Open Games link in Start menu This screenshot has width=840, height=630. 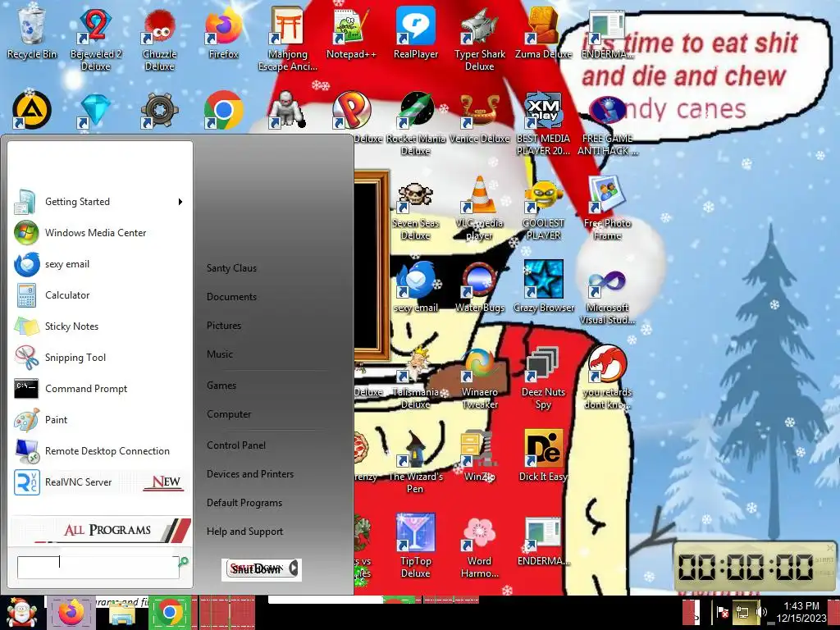point(221,386)
